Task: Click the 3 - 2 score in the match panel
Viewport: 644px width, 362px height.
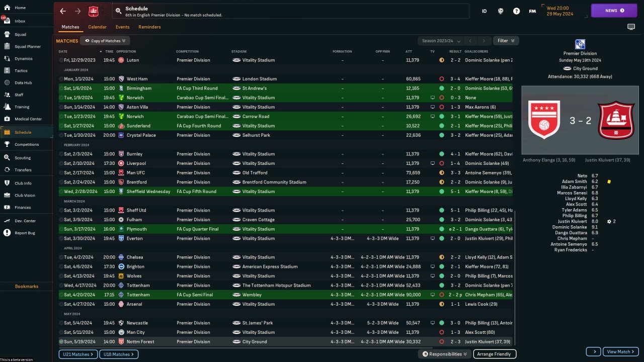Action: click(580, 121)
